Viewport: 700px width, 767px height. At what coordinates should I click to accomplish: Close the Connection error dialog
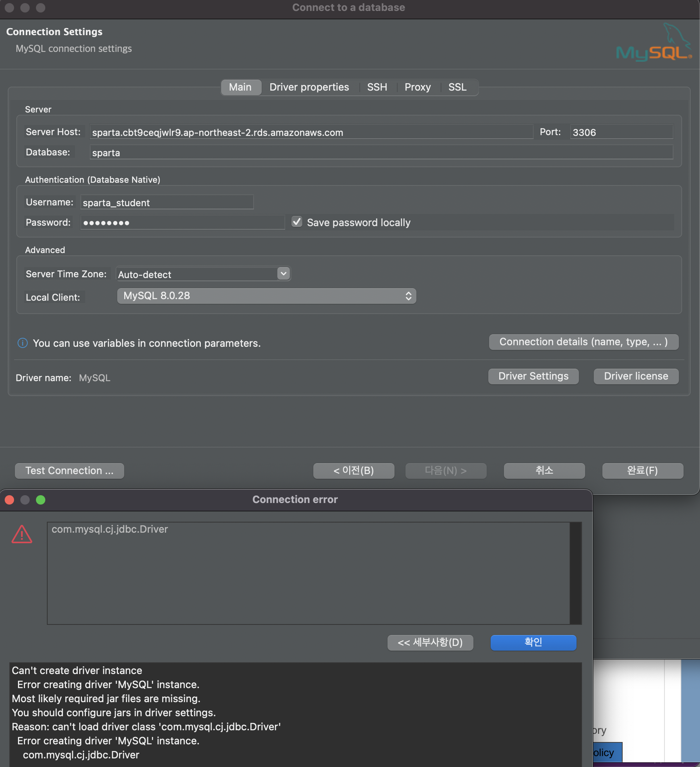tap(9, 500)
